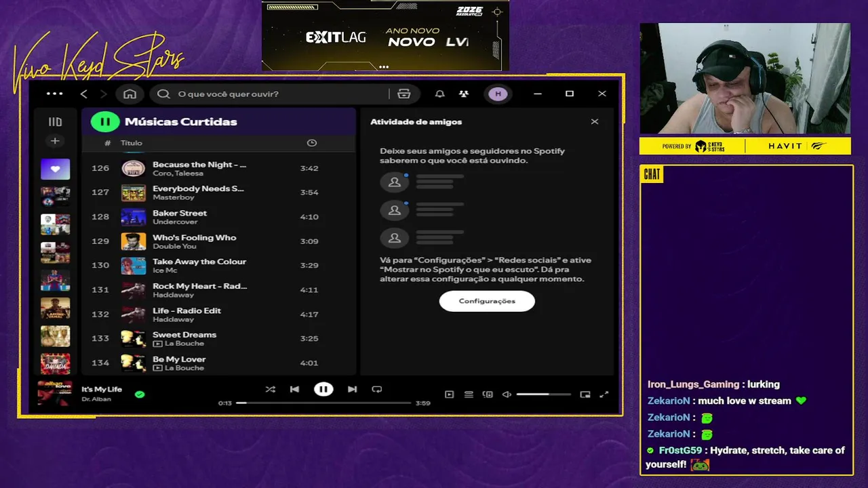868x488 pixels.
Task: Open the mini player icon
Action: pyautogui.click(x=585, y=394)
